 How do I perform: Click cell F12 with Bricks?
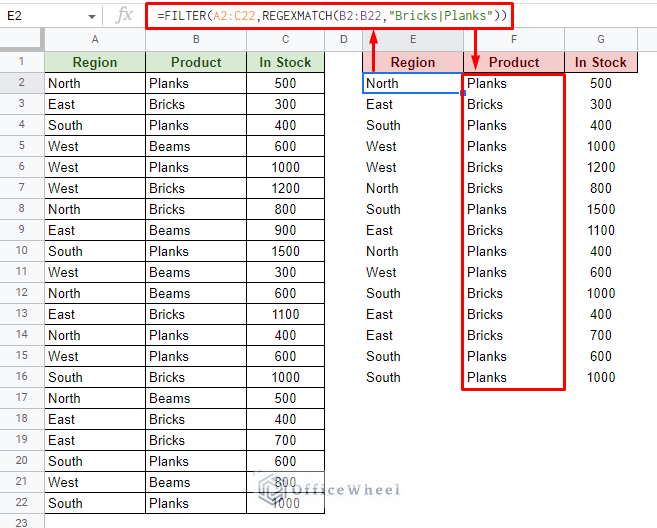pos(514,293)
